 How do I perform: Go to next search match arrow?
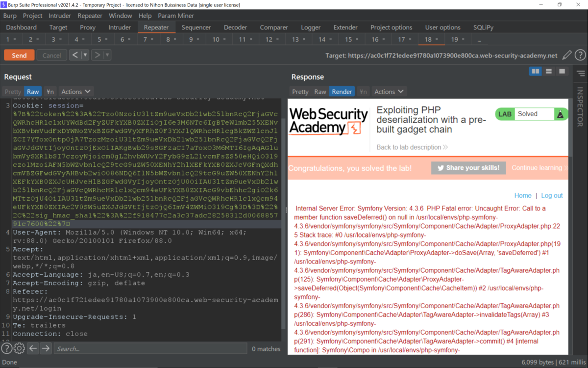click(46, 349)
